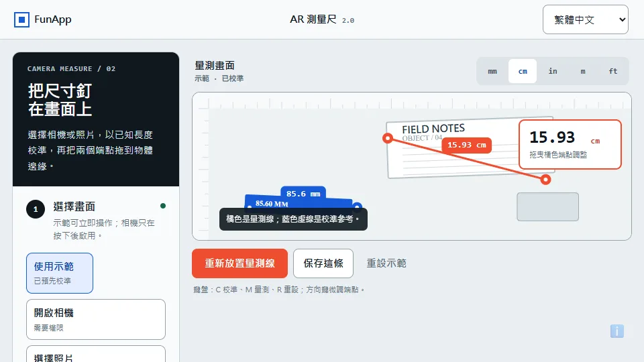
Task: Switch the unit to m
Action: [583, 72]
